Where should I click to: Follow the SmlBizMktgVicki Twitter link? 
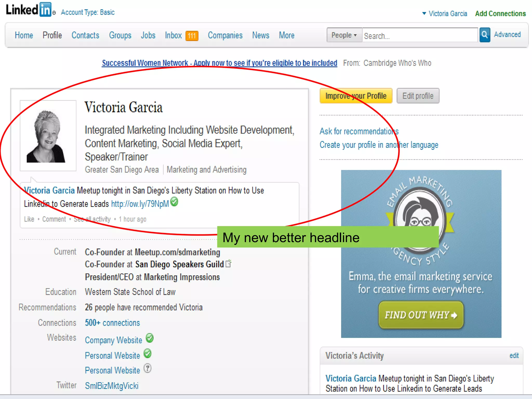pos(111,386)
